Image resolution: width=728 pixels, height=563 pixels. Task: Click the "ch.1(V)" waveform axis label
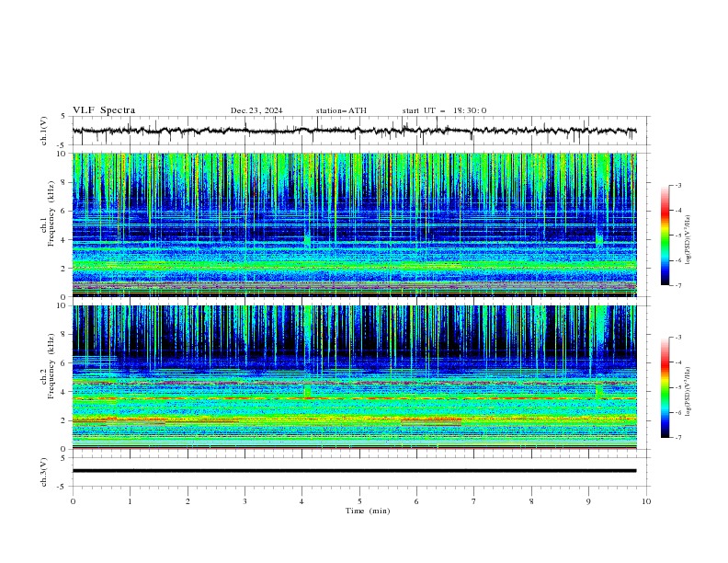point(44,131)
